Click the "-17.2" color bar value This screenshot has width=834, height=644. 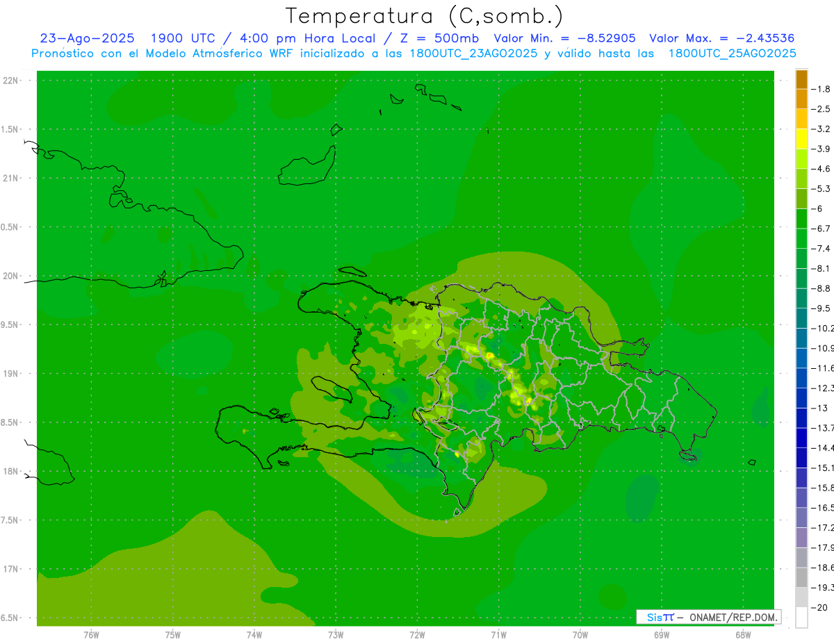(x=822, y=527)
